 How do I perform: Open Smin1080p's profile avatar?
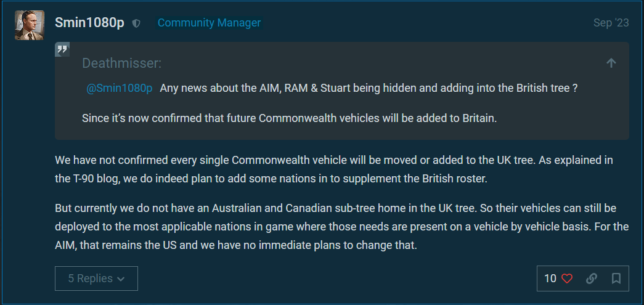click(30, 25)
